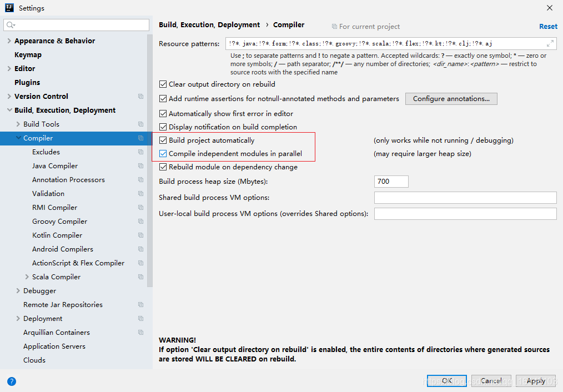The width and height of the screenshot is (563, 392).
Task: Click the Reset link
Action: (x=548, y=26)
